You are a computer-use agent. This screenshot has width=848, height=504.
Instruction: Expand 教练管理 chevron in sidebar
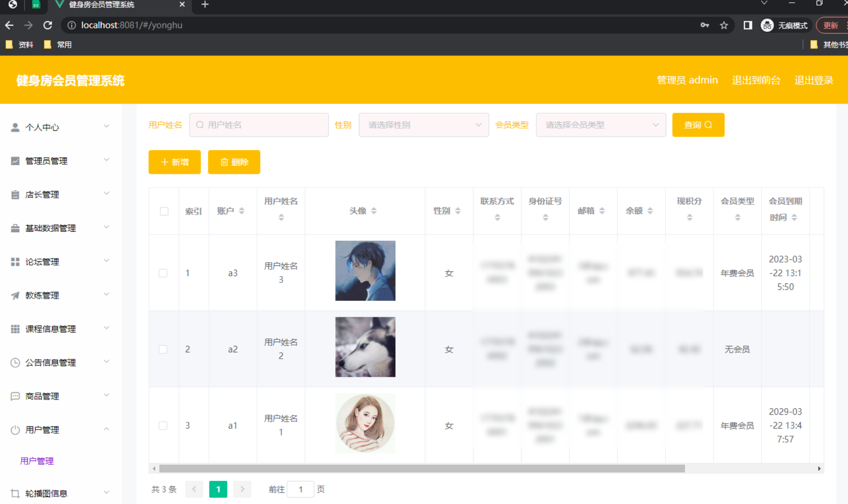point(106,294)
